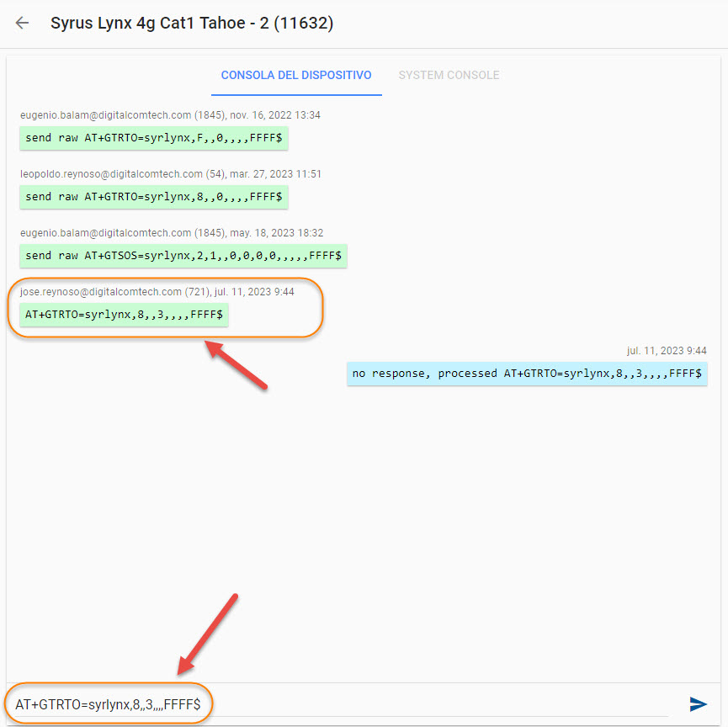Click the send raw AT+GTSOS command bubble
728x727 pixels.
[x=183, y=255]
